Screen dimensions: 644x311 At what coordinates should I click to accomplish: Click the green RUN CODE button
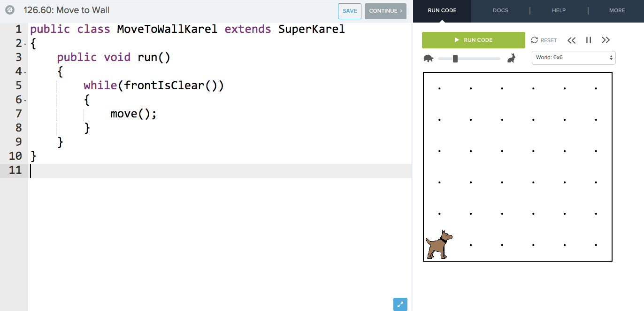473,40
